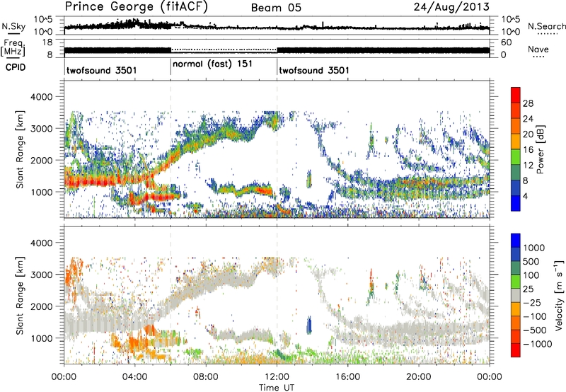Select the 'Freq. [MHz]' axis label
The width and height of the screenshot is (566, 392).
(x=13, y=48)
